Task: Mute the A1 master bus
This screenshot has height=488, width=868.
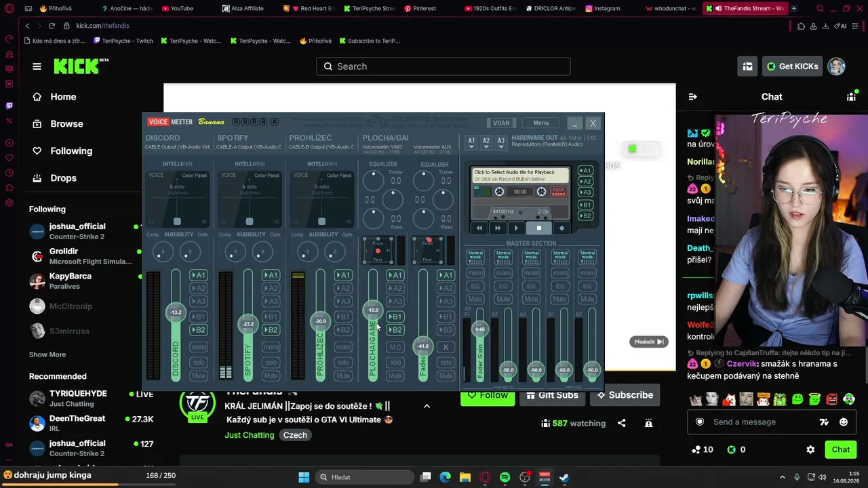Action: coord(475,299)
